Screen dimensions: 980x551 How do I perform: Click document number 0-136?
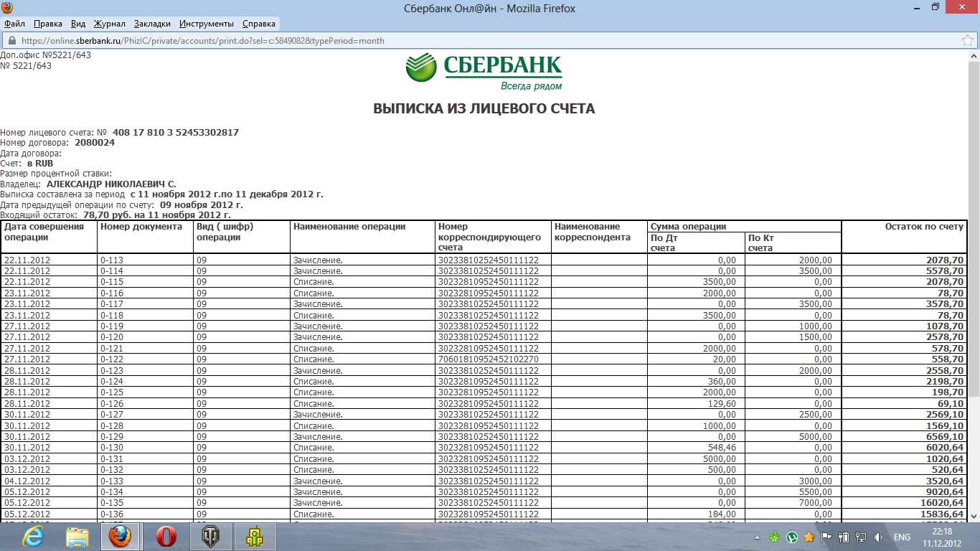112,514
